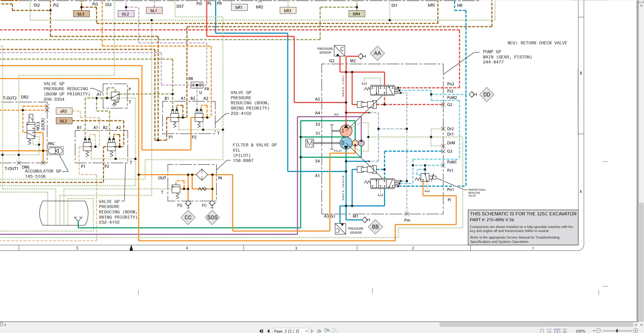Go to the next page
Screen dimensions: 644x333
[312, 331]
